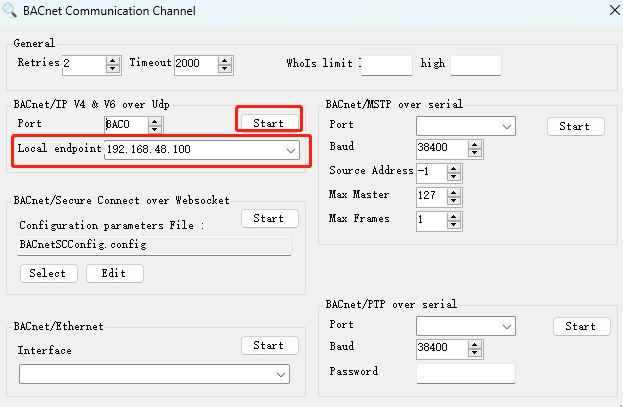
Task: Decrease the MSTP Baud value
Action: click(474, 153)
